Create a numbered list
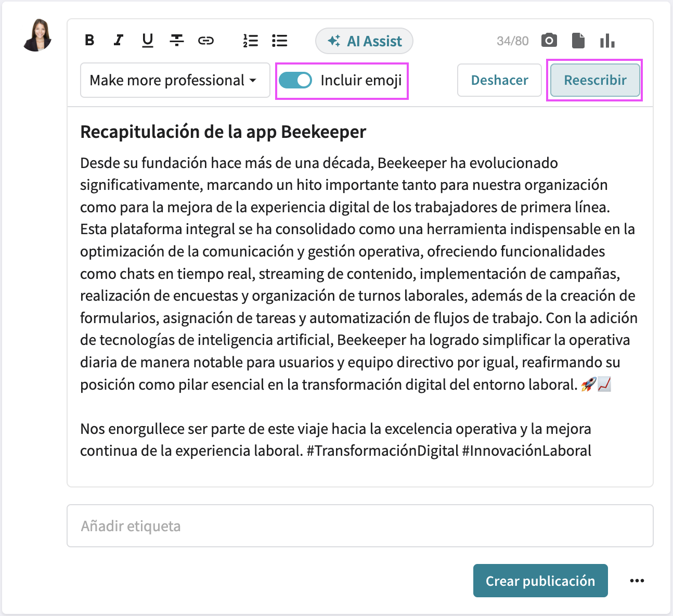The width and height of the screenshot is (673, 616). 250,41
